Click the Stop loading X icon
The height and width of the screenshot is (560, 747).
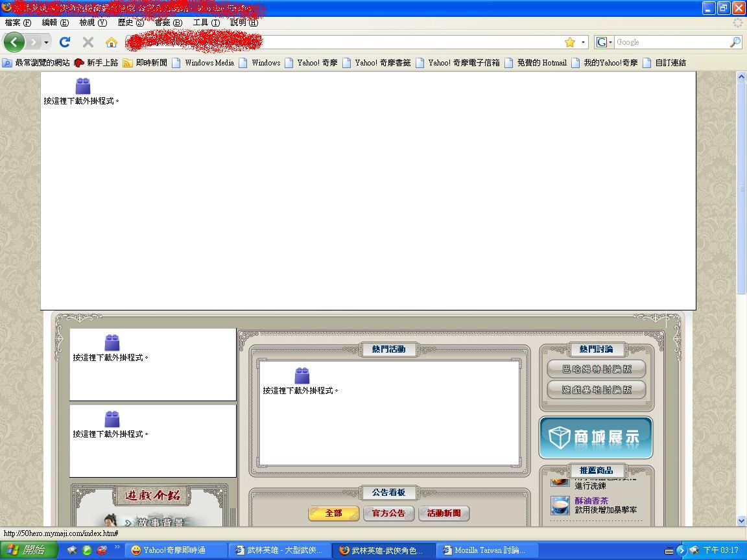(x=88, y=42)
